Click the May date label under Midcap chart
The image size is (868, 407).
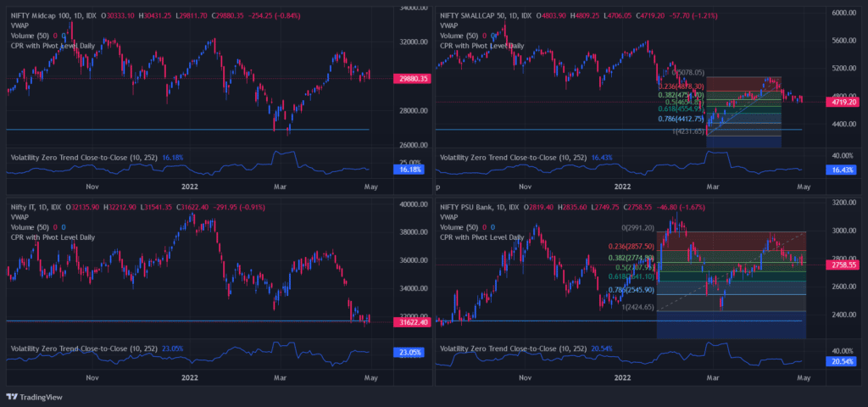coord(371,187)
